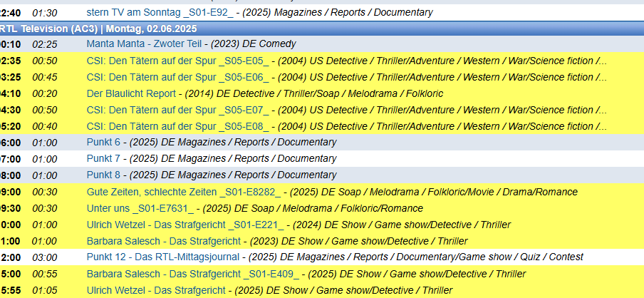Open Punkt 12 - Das RTL-Mittagsjournal link
Image resolution: width=644 pixels, height=298 pixels.
click(162, 257)
